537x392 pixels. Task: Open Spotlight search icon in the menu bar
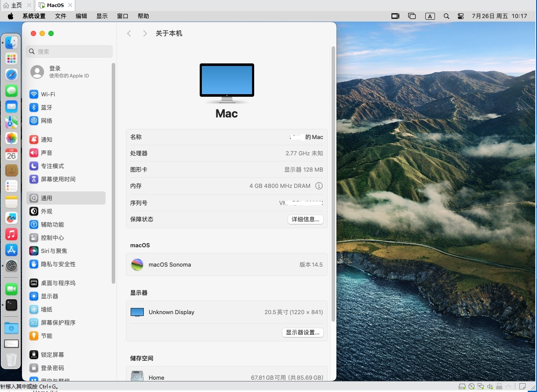(x=446, y=16)
